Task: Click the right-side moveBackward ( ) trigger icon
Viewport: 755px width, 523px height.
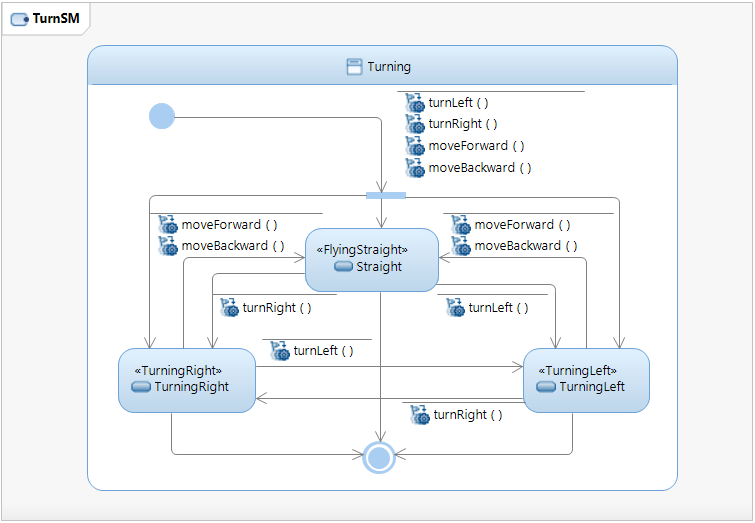Action: (461, 246)
